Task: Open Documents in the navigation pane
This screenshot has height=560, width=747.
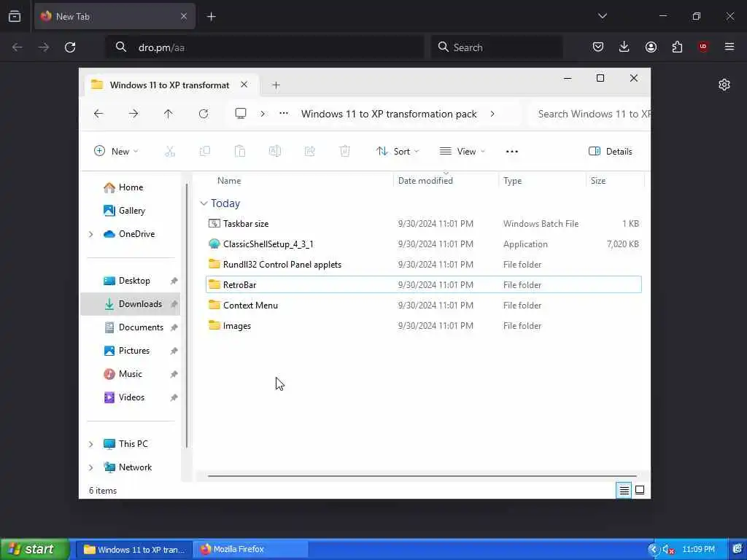Action: coord(131,327)
